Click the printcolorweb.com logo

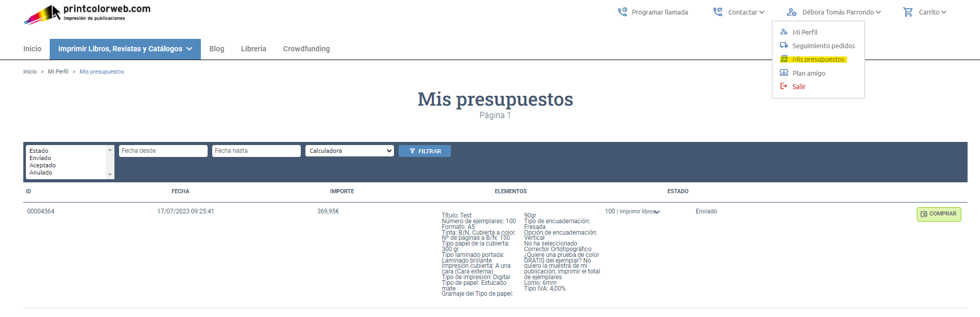tap(87, 14)
